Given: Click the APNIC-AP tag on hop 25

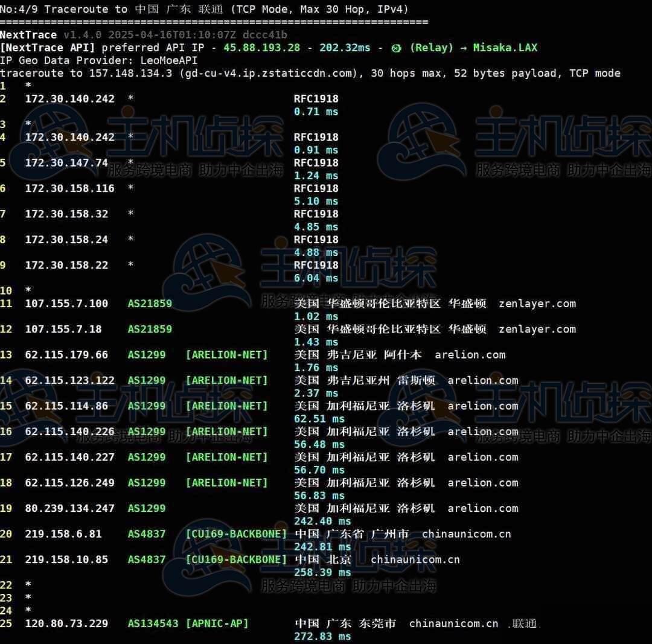Looking at the screenshot, I should (x=217, y=623).
